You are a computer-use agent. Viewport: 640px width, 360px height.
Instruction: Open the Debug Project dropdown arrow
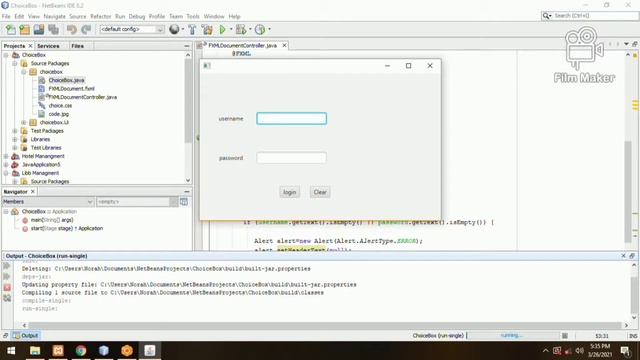pyautogui.click(x=250, y=29)
